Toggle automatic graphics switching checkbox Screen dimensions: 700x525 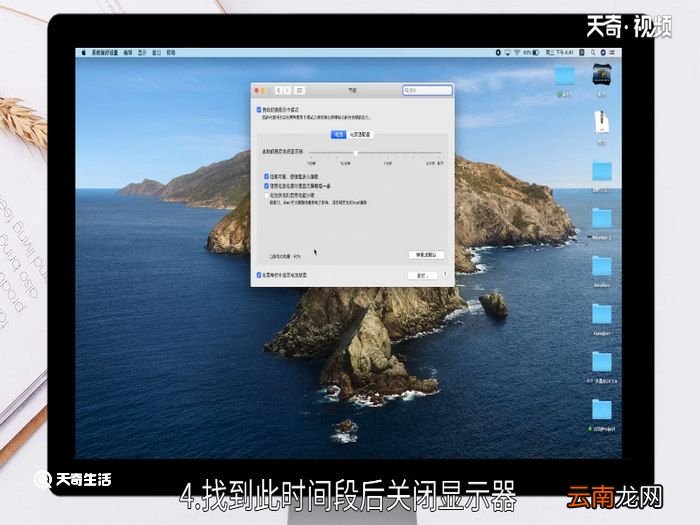259,109
